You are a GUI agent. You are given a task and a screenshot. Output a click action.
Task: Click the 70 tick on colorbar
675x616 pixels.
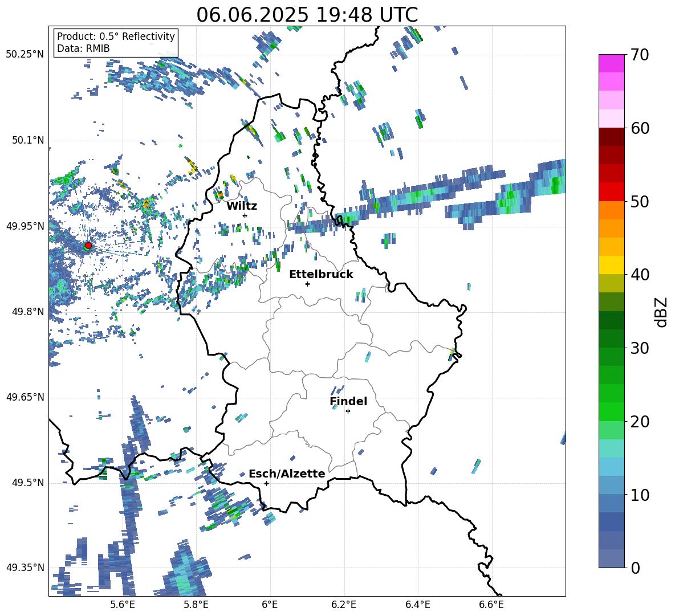640,55
